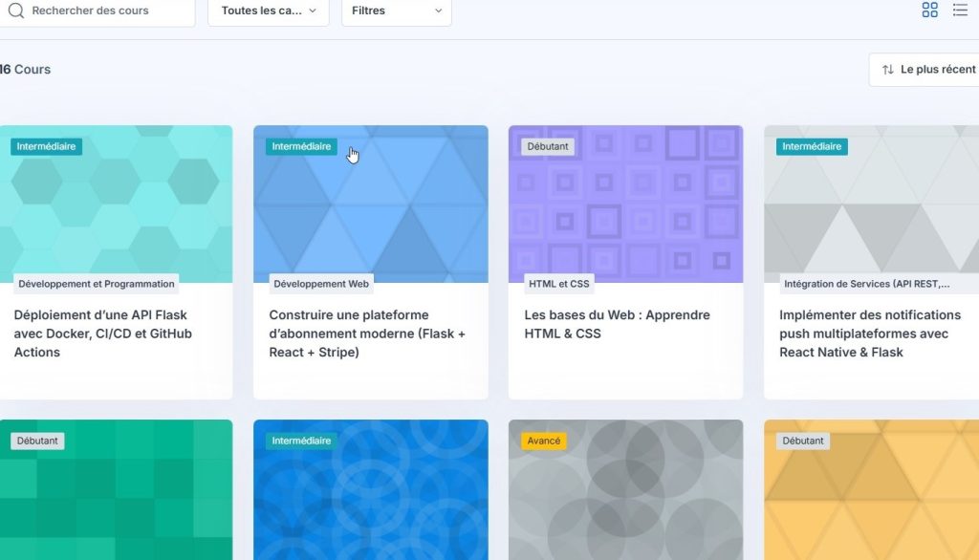Click the search magnifier icon
Screen dimensions: 979x560
tap(16, 11)
